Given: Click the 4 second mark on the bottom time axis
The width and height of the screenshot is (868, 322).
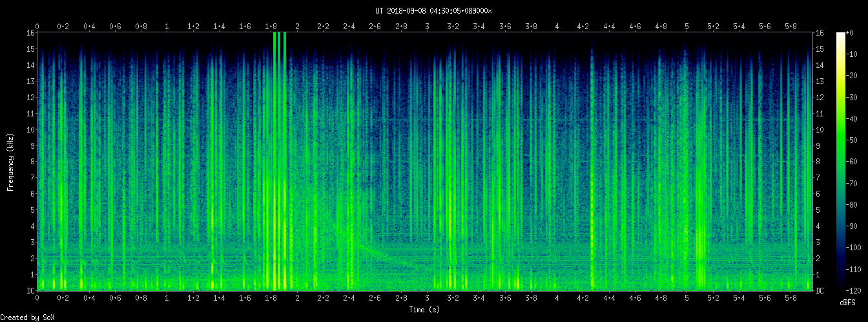Looking at the screenshot, I should tap(557, 298).
